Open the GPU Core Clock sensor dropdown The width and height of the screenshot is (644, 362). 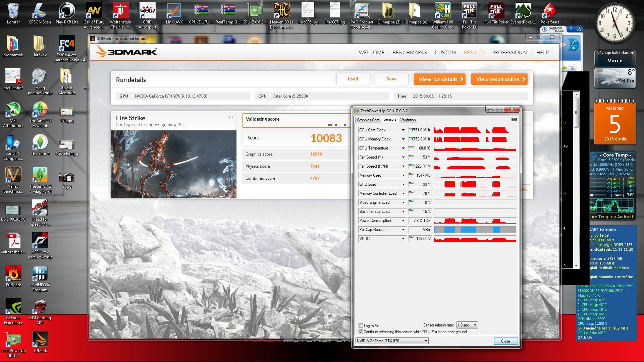[x=403, y=130]
